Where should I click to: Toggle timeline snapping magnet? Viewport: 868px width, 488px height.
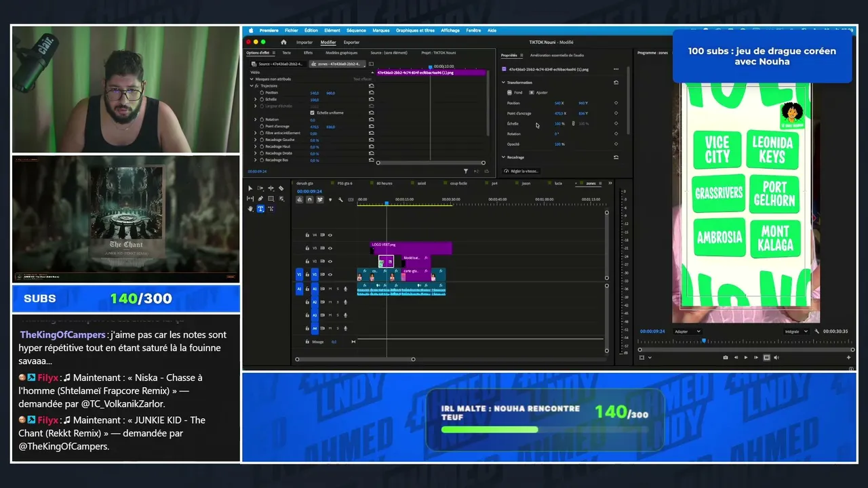310,199
